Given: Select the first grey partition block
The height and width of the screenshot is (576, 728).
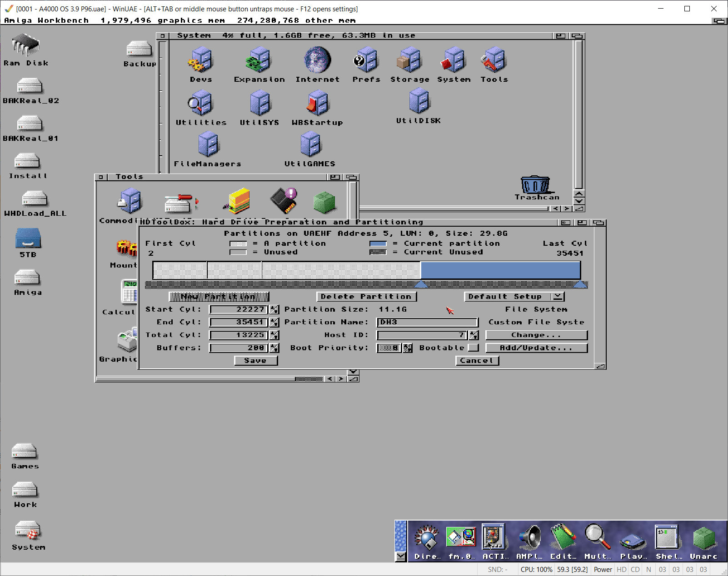Looking at the screenshot, I should pyautogui.click(x=180, y=270).
